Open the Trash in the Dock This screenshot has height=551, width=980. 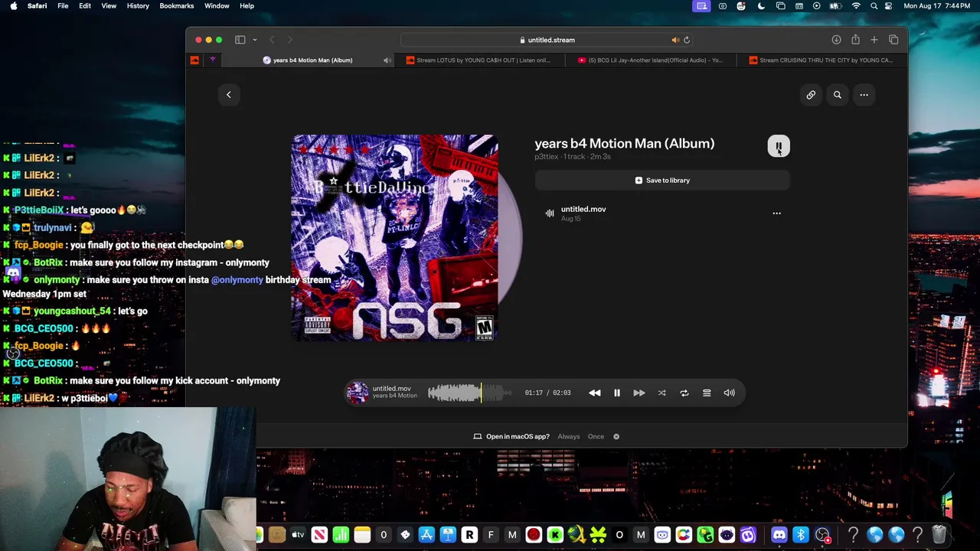939,535
